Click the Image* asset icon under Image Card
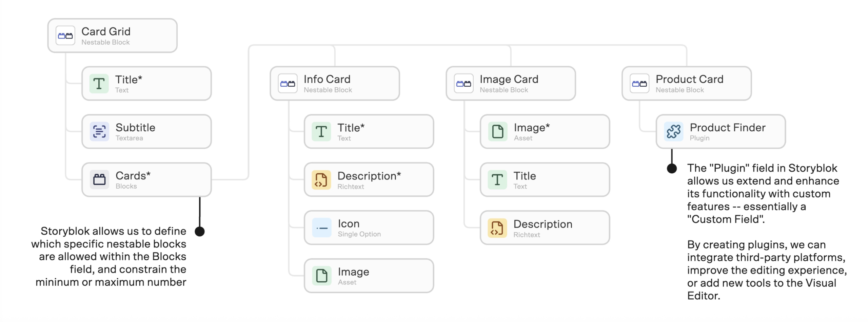The image size is (868, 322). click(497, 131)
